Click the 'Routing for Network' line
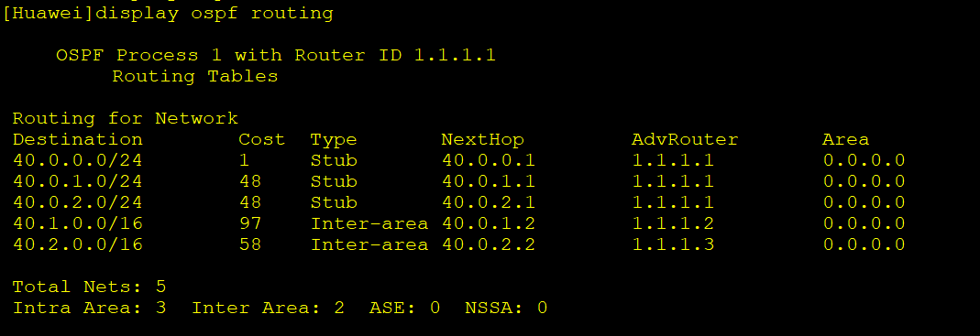The width and height of the screenshot is (980, 336). tap(125, 118)
